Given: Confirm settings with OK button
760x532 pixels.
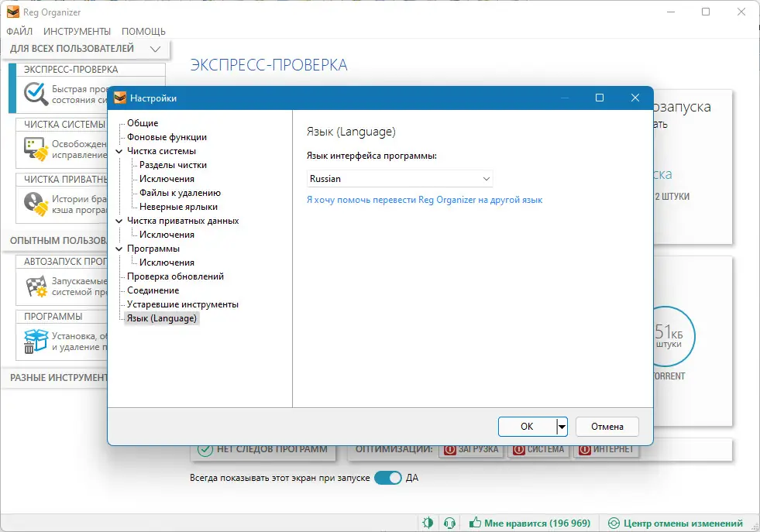Looking at the screenshot, I should [x=527, y=427].
